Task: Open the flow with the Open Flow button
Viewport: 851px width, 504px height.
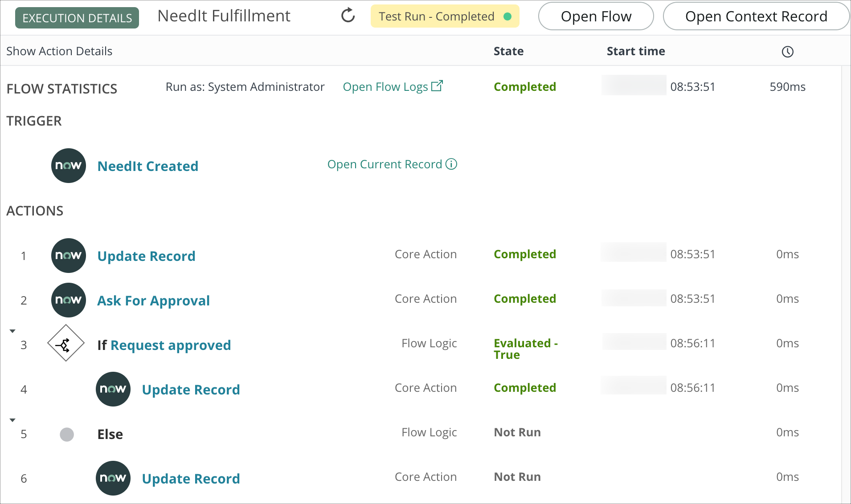Action: [x=596, y=16]
